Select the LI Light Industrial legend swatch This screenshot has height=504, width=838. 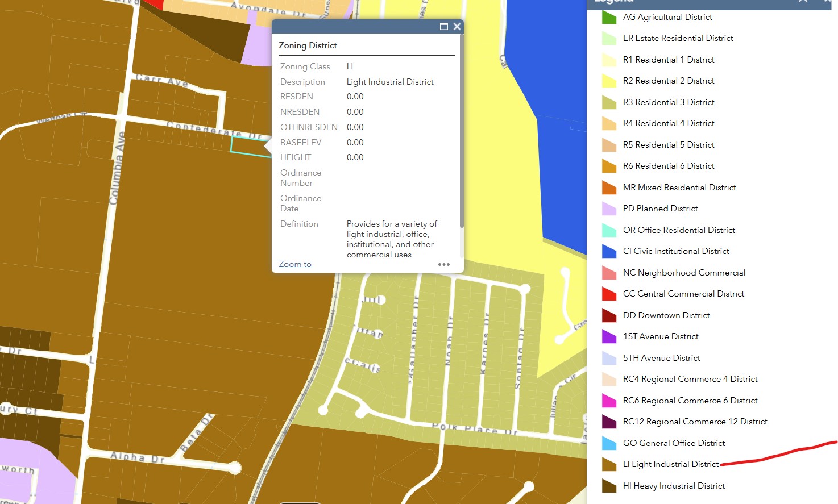click(609, 465)
